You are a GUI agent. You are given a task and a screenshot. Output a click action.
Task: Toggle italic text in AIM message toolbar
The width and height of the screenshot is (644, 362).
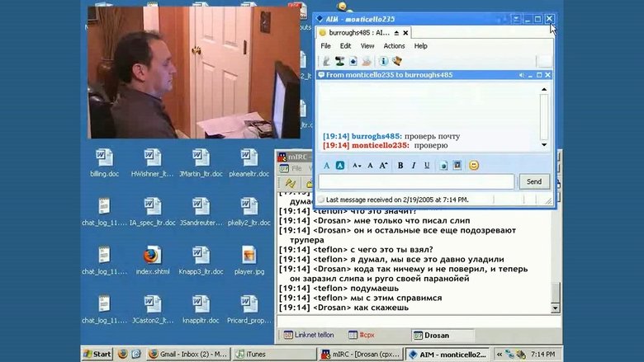click(414, 165)
